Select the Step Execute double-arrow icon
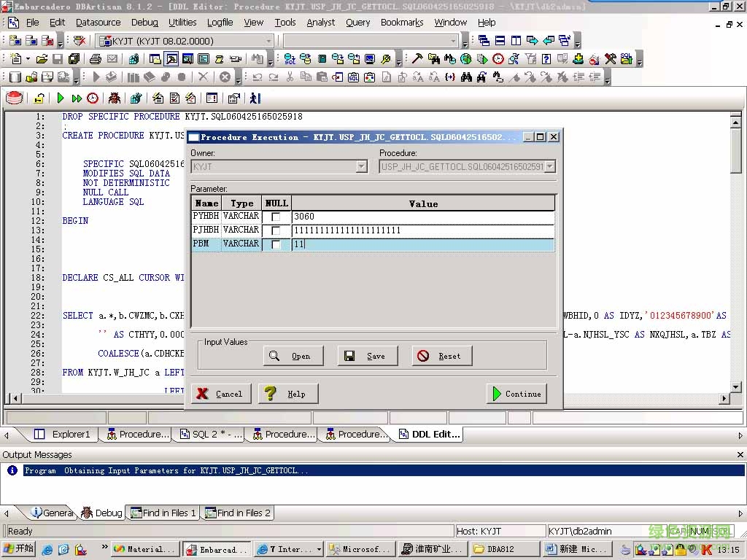 coord(77,98)
